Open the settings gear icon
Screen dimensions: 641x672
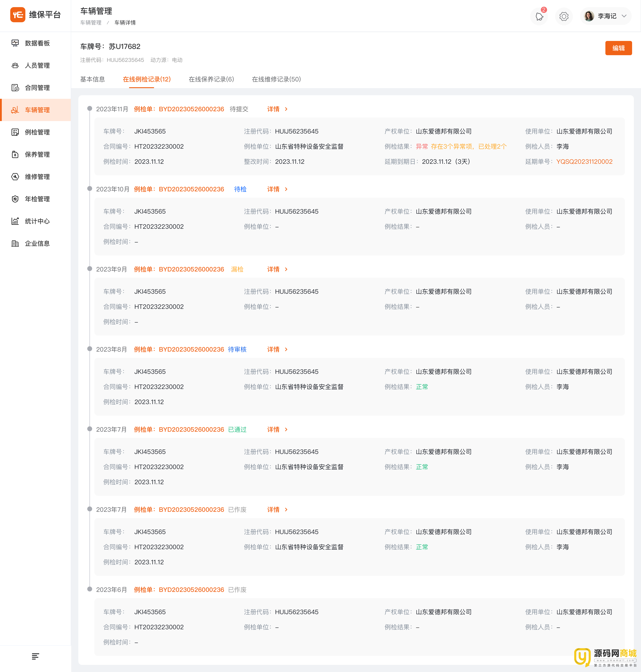(x=564, y=16)
